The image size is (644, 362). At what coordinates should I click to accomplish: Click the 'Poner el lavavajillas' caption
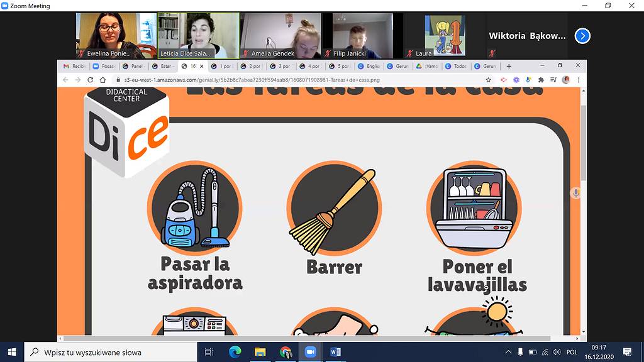pos(477,276)
